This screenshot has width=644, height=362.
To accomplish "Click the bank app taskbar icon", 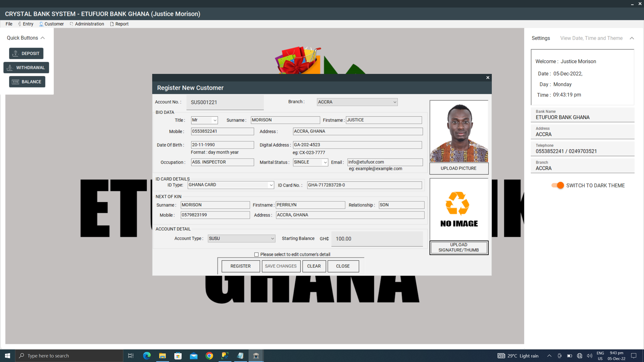I will [256, 356].
